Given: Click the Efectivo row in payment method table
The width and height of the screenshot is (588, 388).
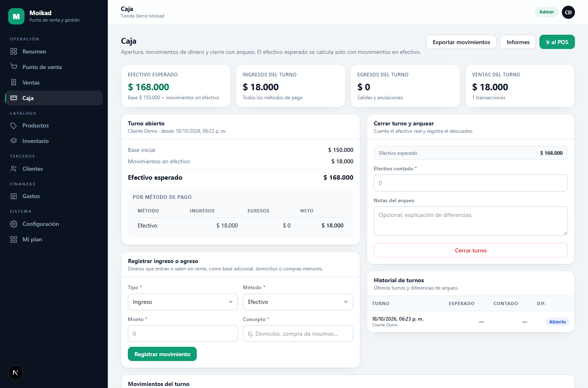Looking at the screenshot, I should (241, 225).
